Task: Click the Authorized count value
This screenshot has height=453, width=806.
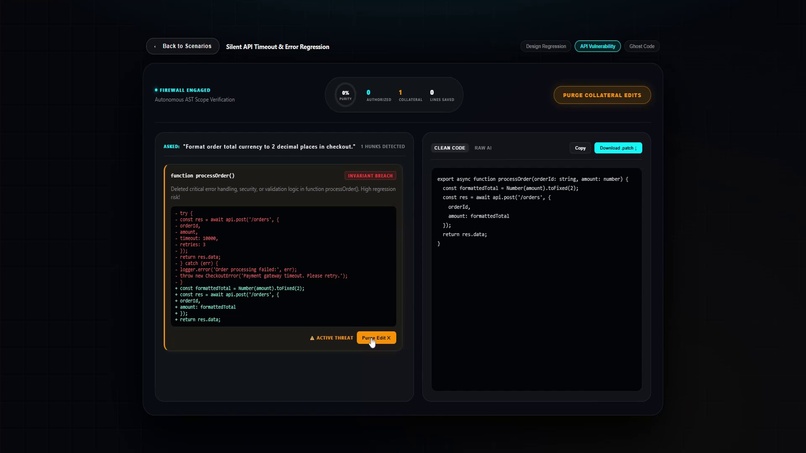Action: 368,93
